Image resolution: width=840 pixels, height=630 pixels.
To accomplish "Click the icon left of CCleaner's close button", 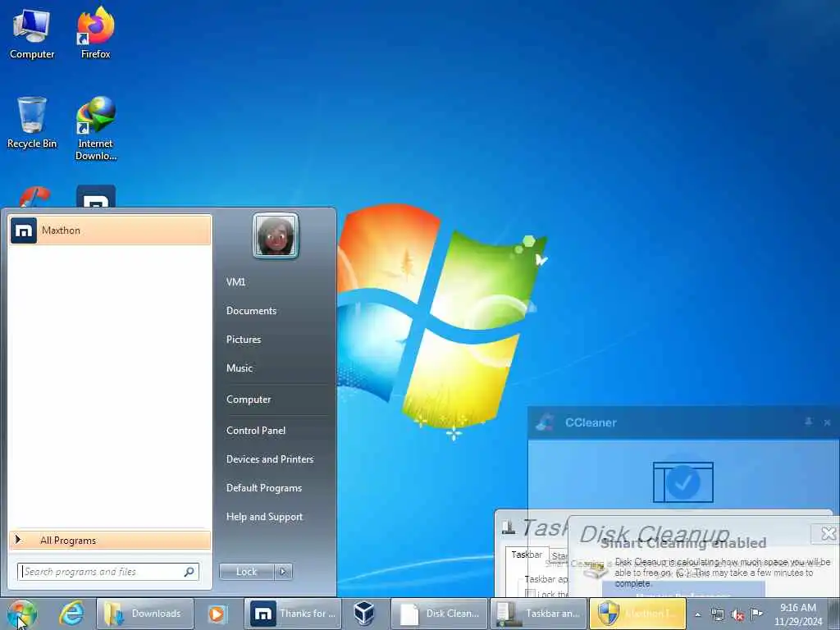I will [808, 422].
